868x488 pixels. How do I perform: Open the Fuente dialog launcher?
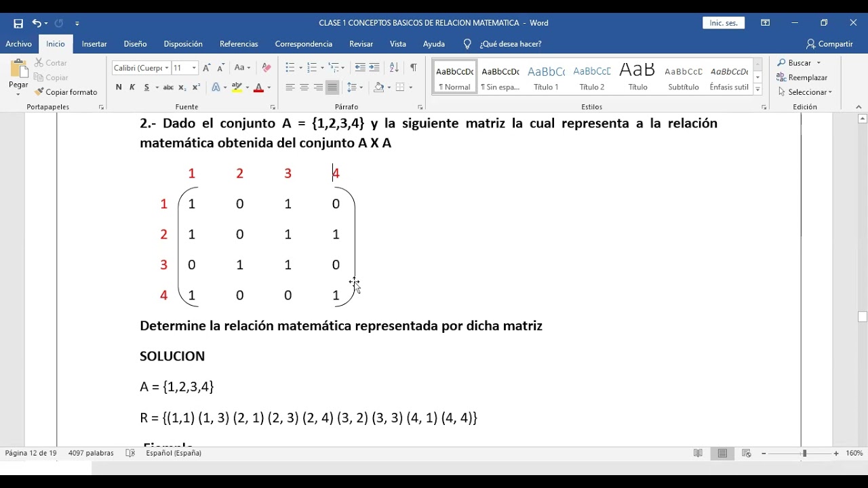click(x=273, y=108)
